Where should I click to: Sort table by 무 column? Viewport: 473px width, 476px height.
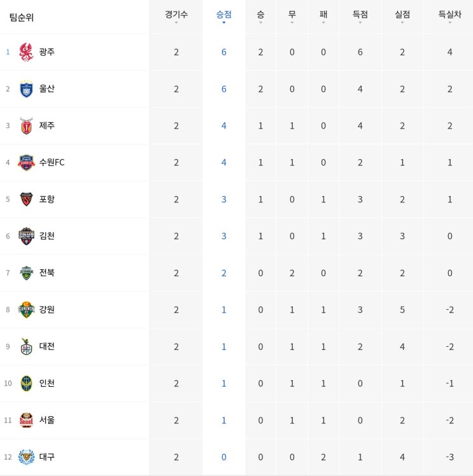click(x=292, y=17)
